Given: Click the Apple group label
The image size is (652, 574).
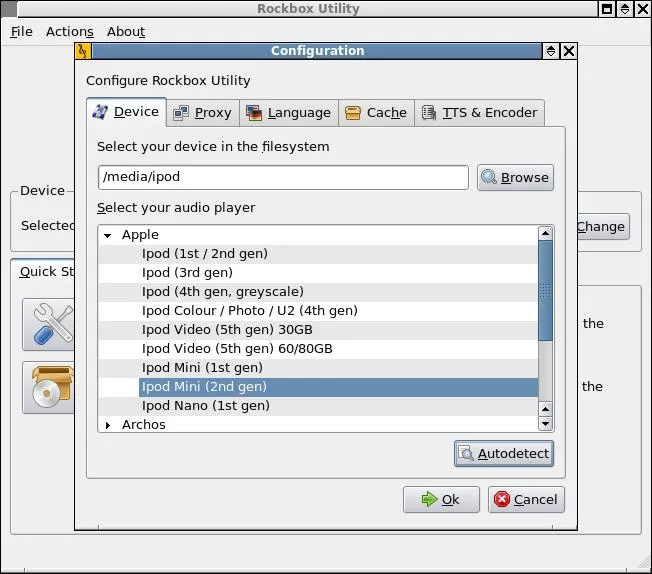Looking at the screenshot, I should pos(140,235).
